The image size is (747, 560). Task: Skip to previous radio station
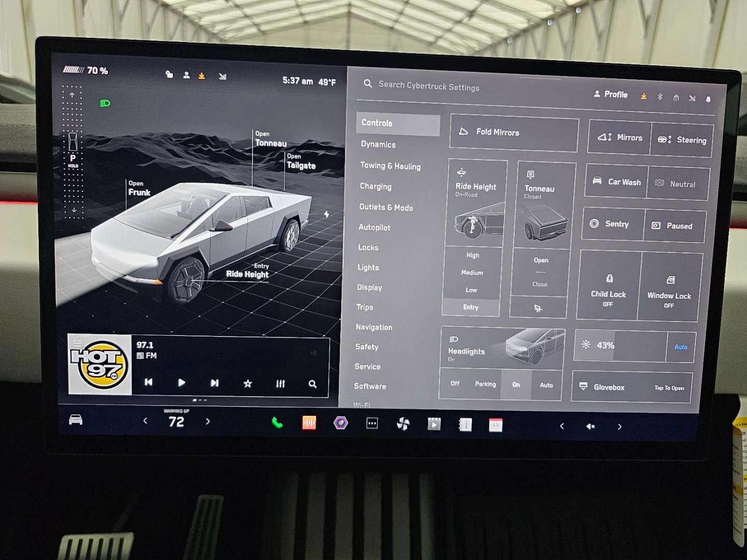point(148,382)
